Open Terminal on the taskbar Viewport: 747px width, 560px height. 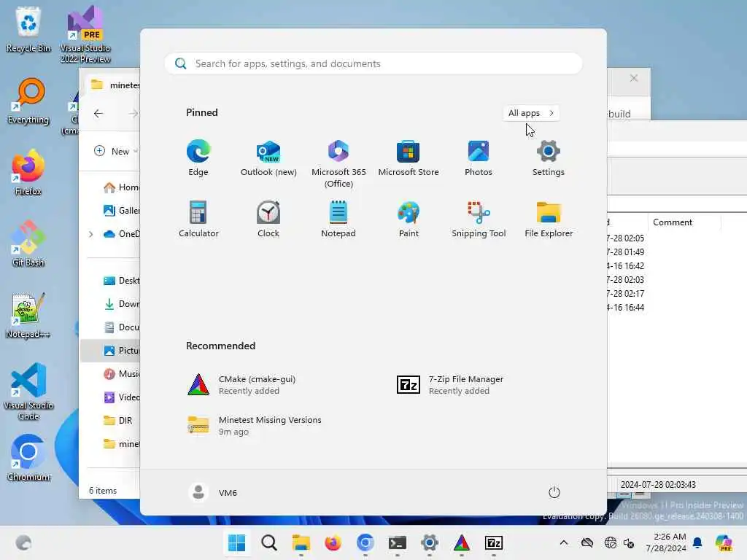398,542
